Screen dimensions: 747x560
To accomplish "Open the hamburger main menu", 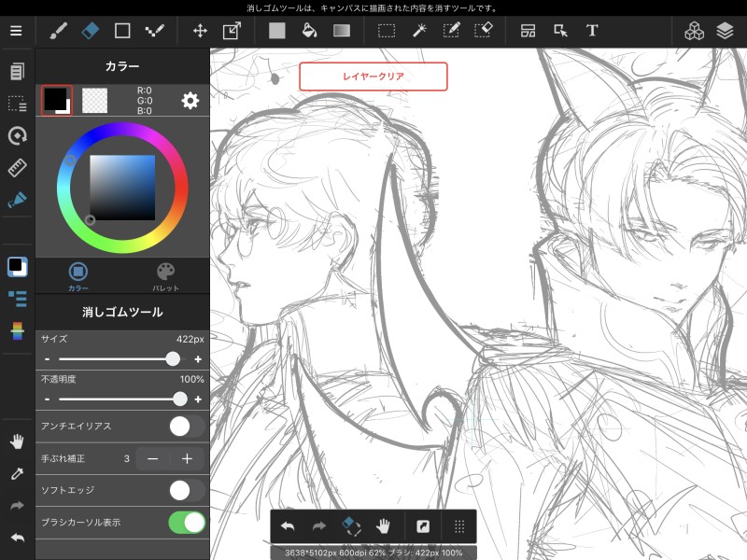I will [16, 31].
